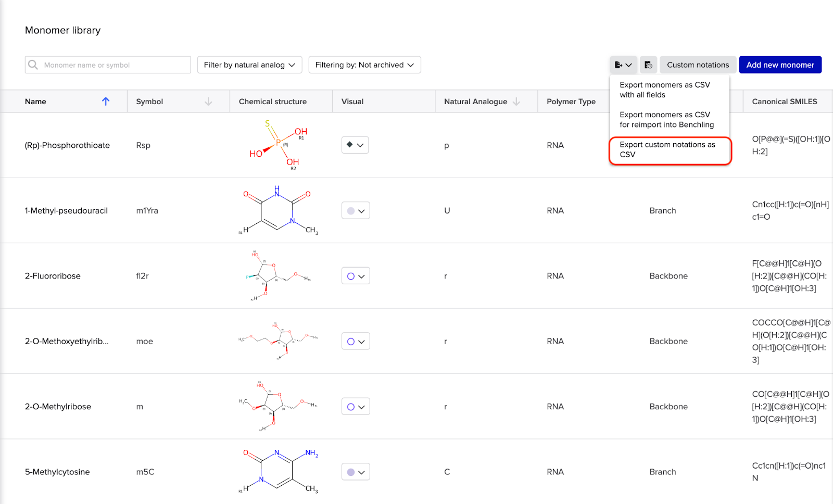This screenshot has height=504, width=833.
Task: Click the Custom notations button
Action: pyautogui.click(x=698, y=65)
